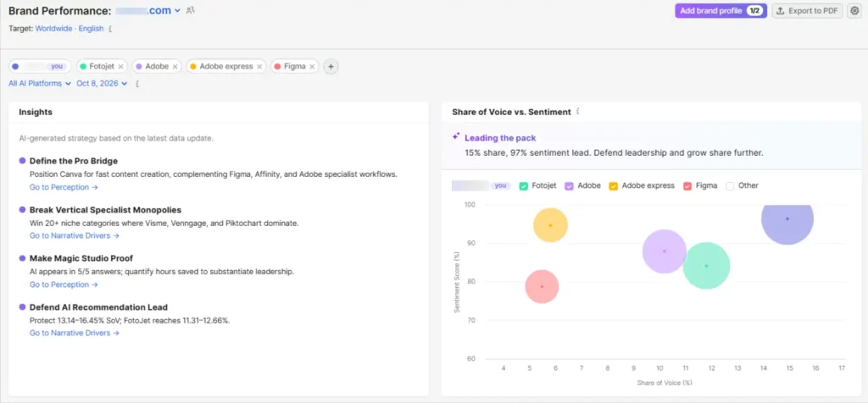Click Go to Narrative Drivers under Defend AI Recommendation
Image resolution: width=868 pixels, height=403 pixels.
point(75,334)
